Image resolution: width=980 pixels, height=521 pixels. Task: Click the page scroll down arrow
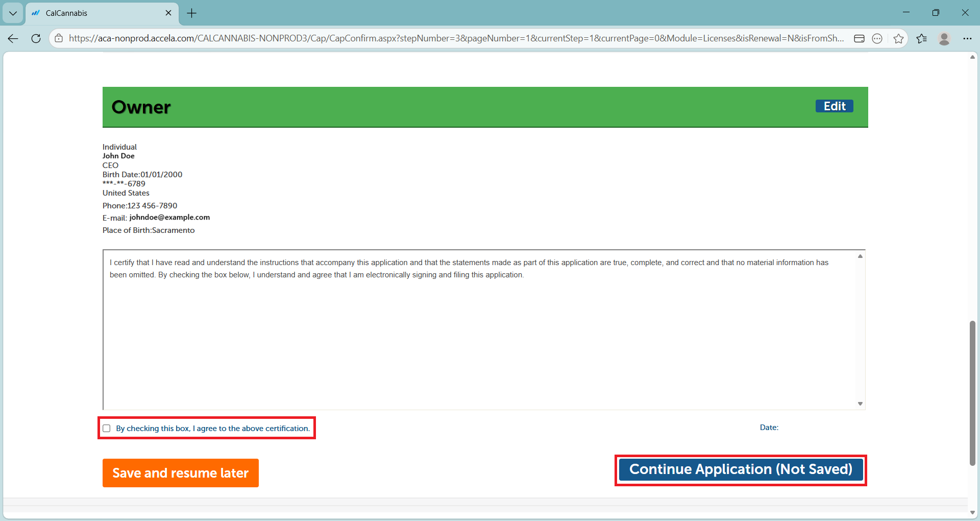(972, 513)
